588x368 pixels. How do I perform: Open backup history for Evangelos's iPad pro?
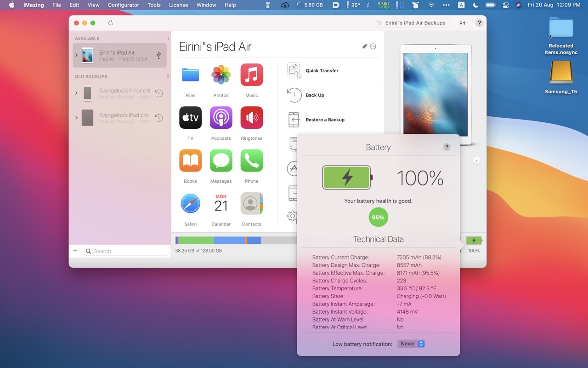point(158,118)
